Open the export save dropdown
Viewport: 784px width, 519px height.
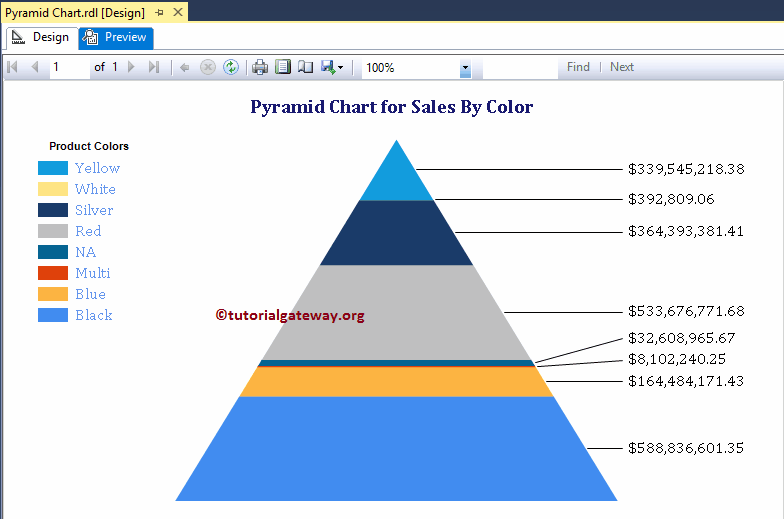[332, 67]
